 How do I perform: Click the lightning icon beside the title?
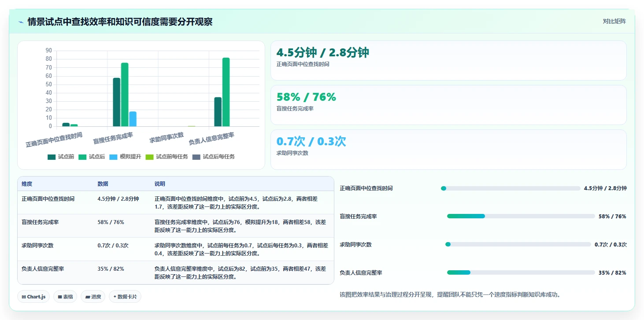click(21, 22)
